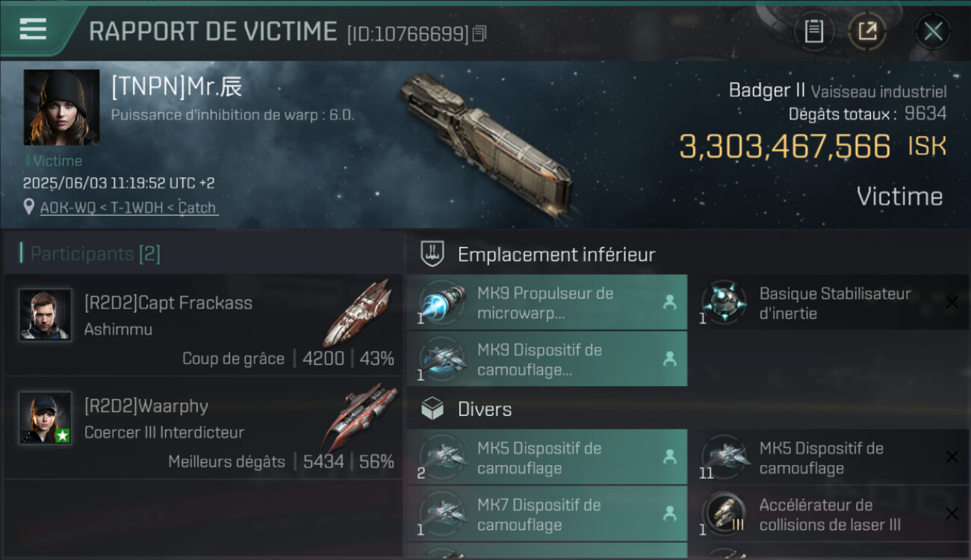
Task: Share the kill report via export icon
Action: 867,31
